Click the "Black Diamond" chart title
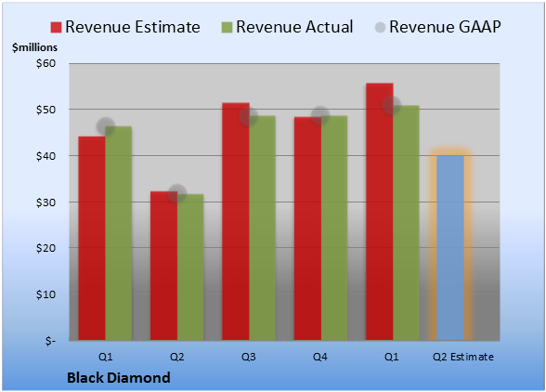Image resolution: width=546 pixels, height=392 pixels. point(119,378)
